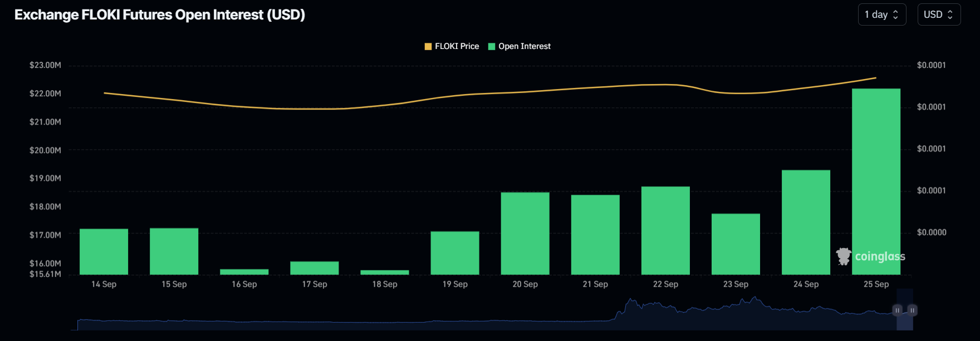Screen dimensions: 980x341
Task: Click the $22.00M axis value
Action: tap(45, 93)
